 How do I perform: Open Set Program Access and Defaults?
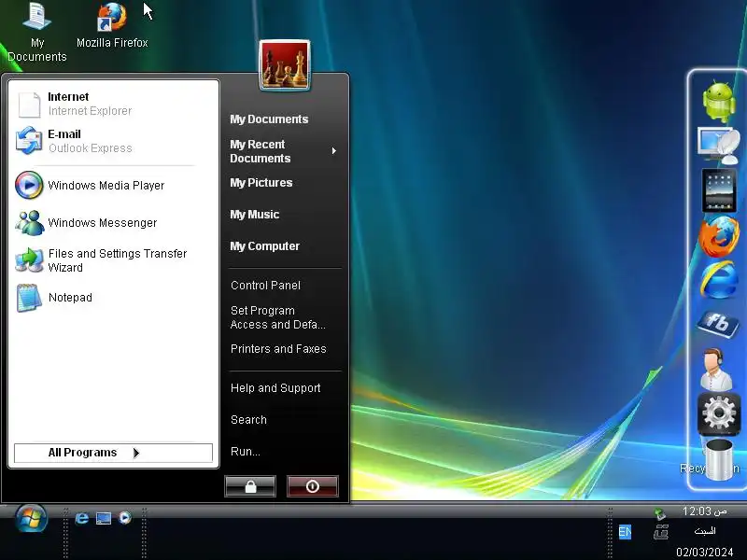[277, 317]
